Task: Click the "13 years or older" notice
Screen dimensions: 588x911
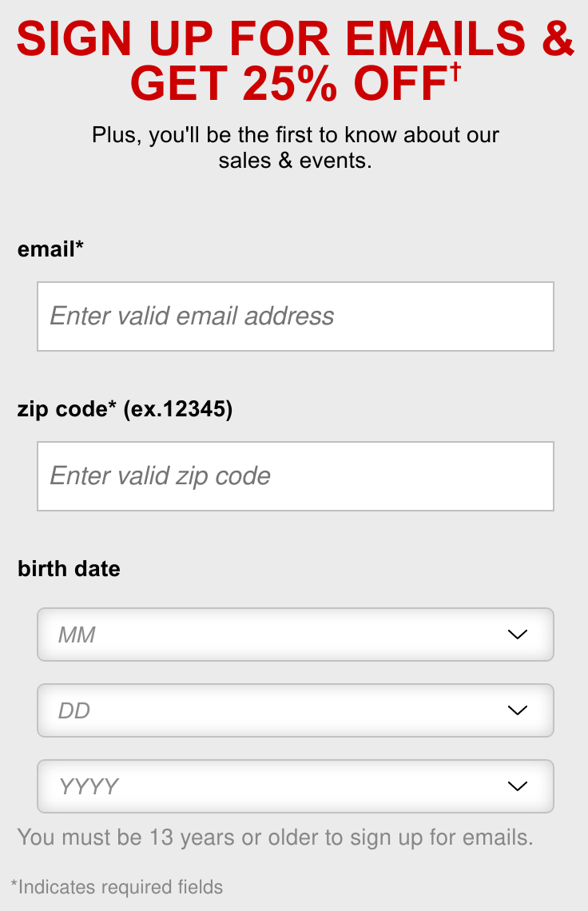Action: (x=275, y=837)
